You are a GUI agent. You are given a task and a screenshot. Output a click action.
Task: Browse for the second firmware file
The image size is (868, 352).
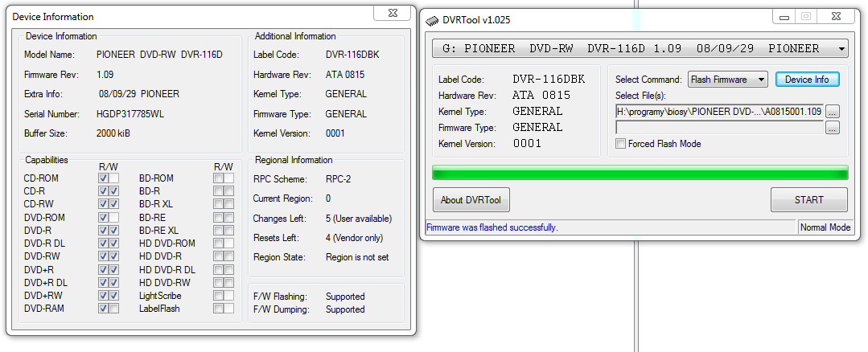pyautogui.click(x=833, y=128)
